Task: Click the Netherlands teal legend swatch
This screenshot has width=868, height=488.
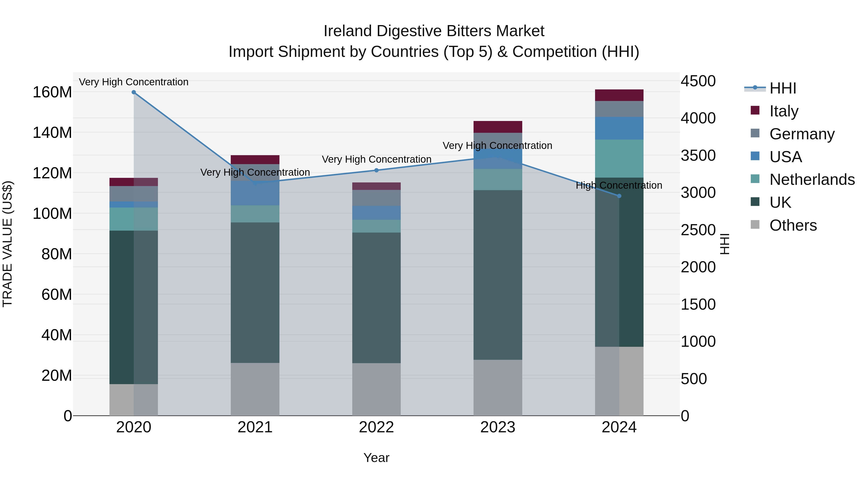Action: pyautogui.click(x=755, y=179)
